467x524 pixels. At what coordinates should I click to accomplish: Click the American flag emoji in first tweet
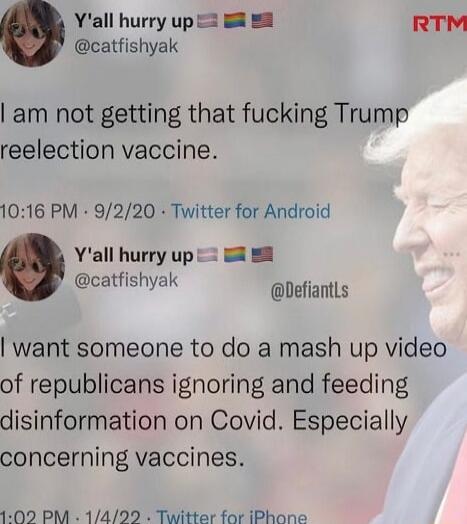262,21
